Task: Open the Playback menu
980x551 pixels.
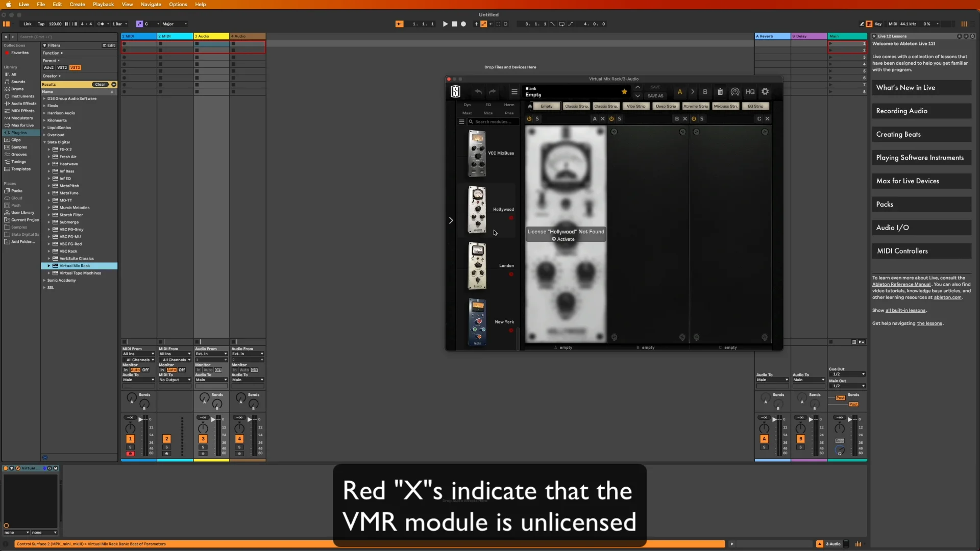Action: [x=103, y=4]
